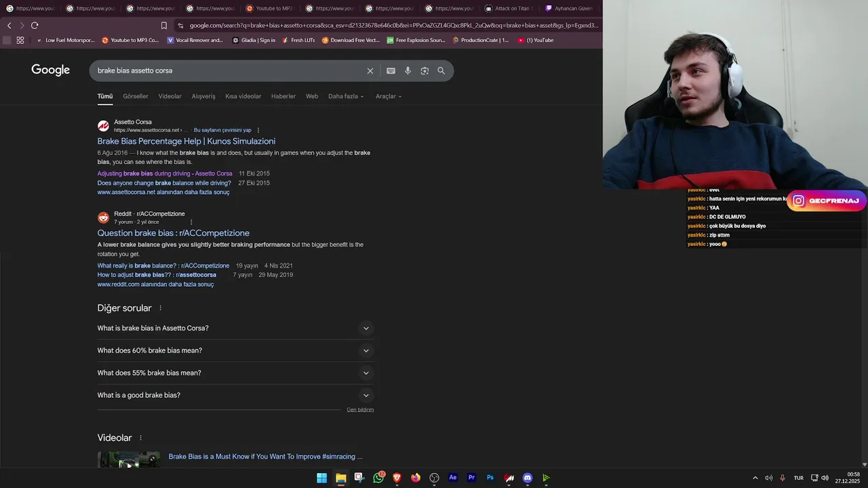The height and width of the screenshot is (488, 868).
Task: Open the microphone tray icon
Action: (783, 478)
